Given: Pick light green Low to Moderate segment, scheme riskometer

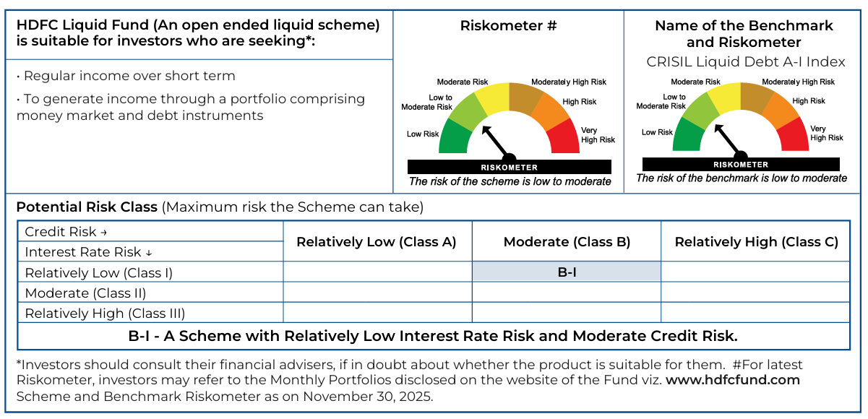Looking at the screenshot, I should click(466, 113).
